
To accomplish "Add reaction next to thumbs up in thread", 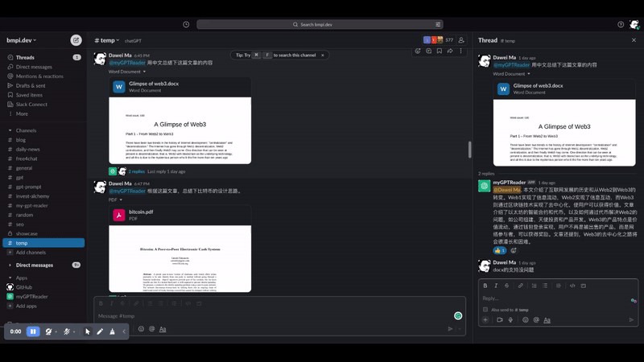I will (x=514, y=250).
